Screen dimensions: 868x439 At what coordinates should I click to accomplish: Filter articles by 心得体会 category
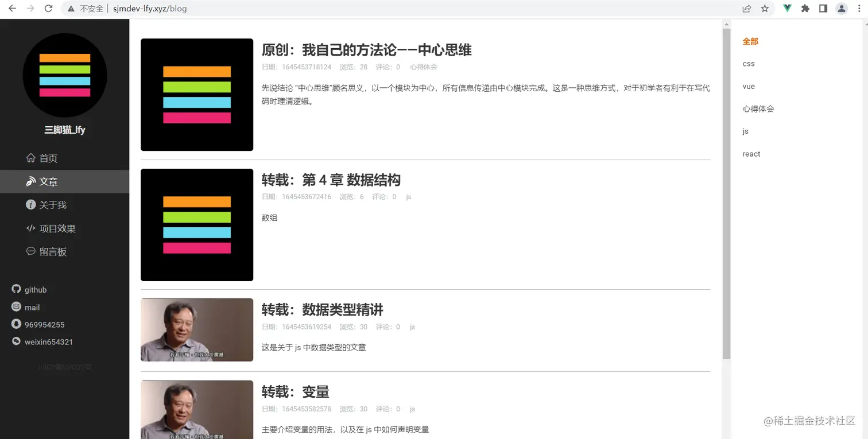pos(758,108)
